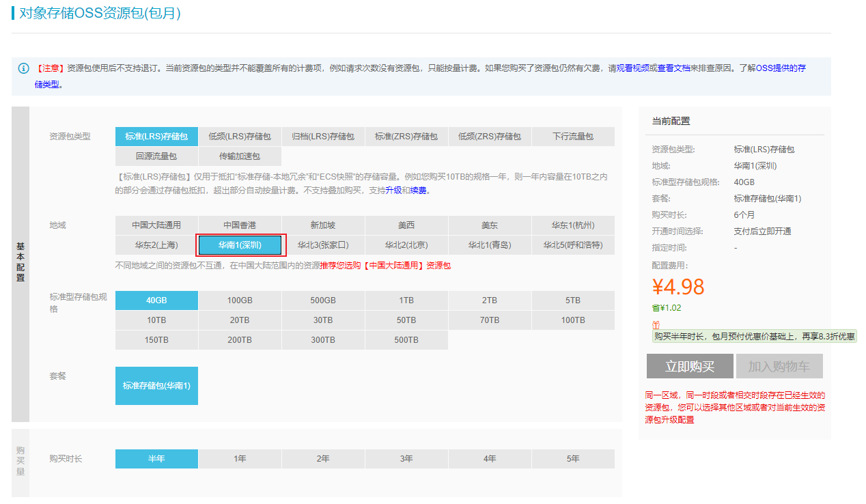
Task: Select the 中国香港 region
Action: pyautogui.click(x=240, y=225)
